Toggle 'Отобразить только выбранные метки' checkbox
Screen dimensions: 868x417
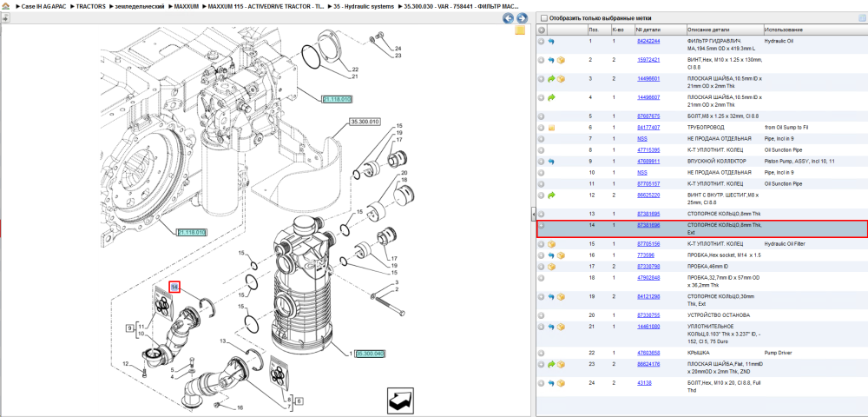coord(543,17)
